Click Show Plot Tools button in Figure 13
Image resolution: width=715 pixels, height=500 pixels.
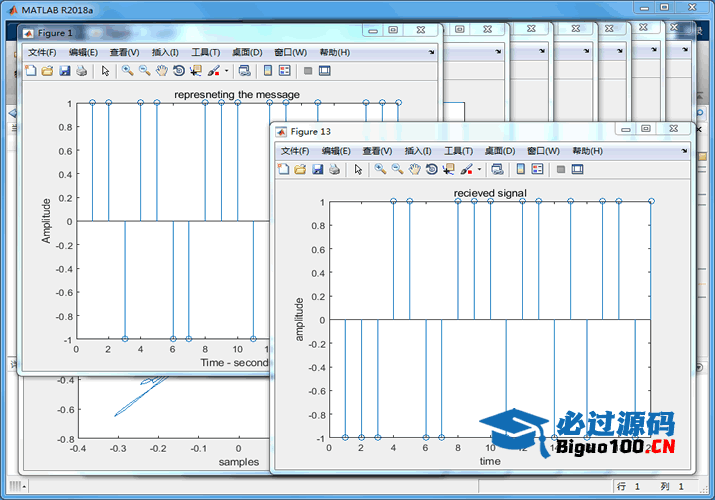point(577,169)
